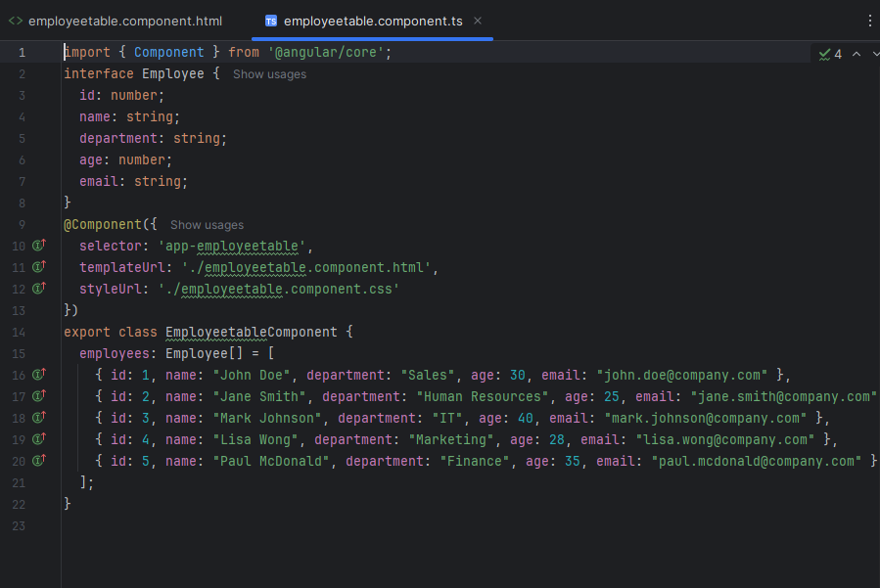Open the inspections checkmark widget showing 4

(x=830, y=54)
